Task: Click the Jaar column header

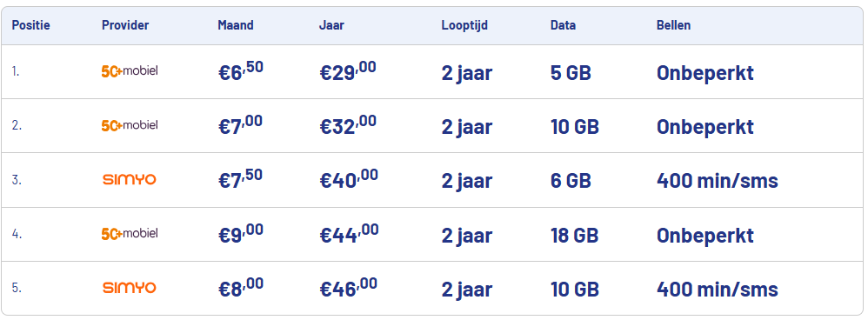Action: point(331,25)
